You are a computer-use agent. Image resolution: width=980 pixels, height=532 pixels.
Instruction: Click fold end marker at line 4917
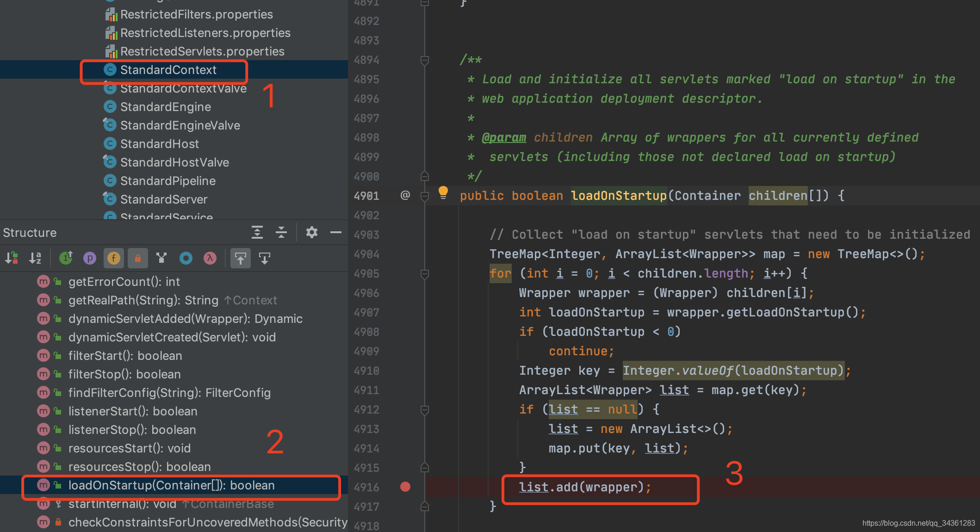(x=425, y=507)
